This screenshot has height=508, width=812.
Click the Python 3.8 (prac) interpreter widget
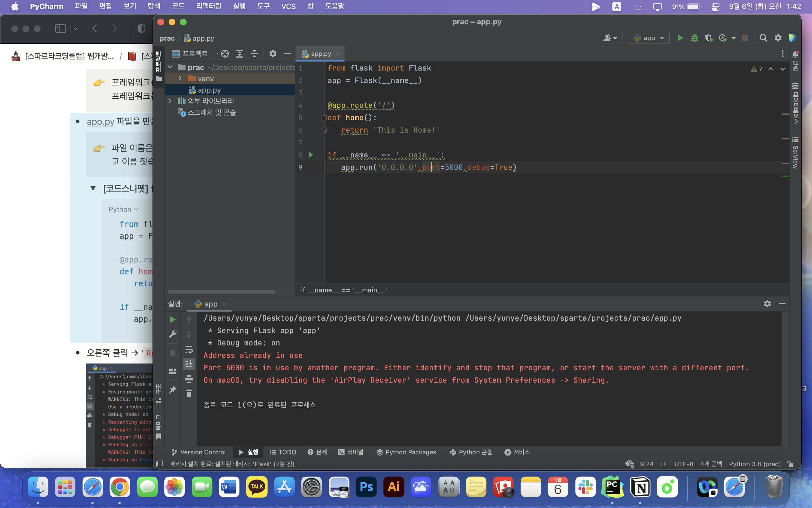[x=754, y=464]
